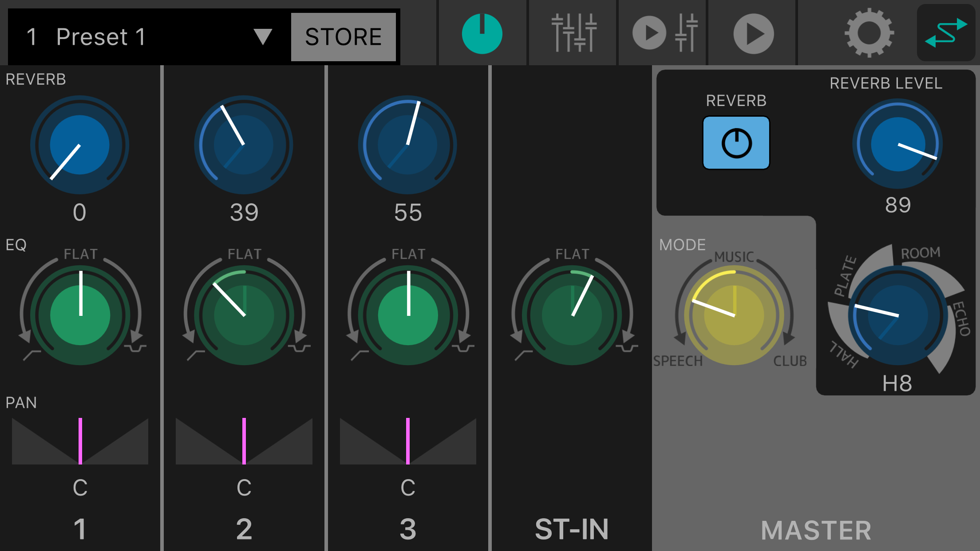Expand the Preset 1 dropdown arrow
The width and height of the screenshot is (980, 551).
[262, 36]
